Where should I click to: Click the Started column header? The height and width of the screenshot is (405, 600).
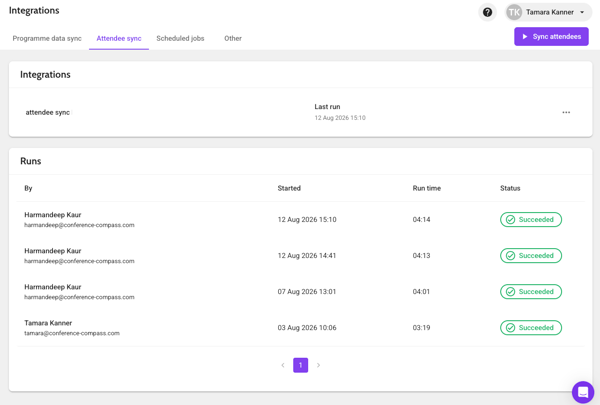pyautogui.click(x=289, y=188)
